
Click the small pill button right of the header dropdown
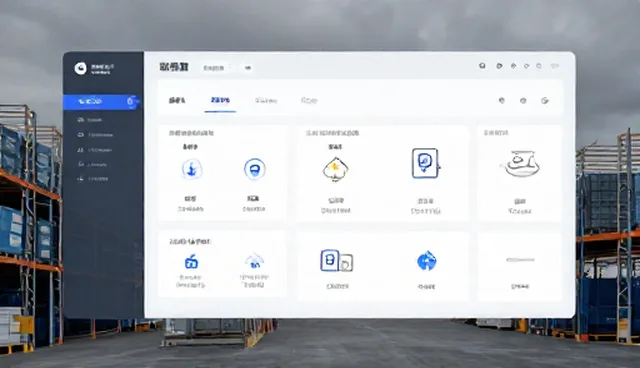pyautogui.click(x=247, y=68)
